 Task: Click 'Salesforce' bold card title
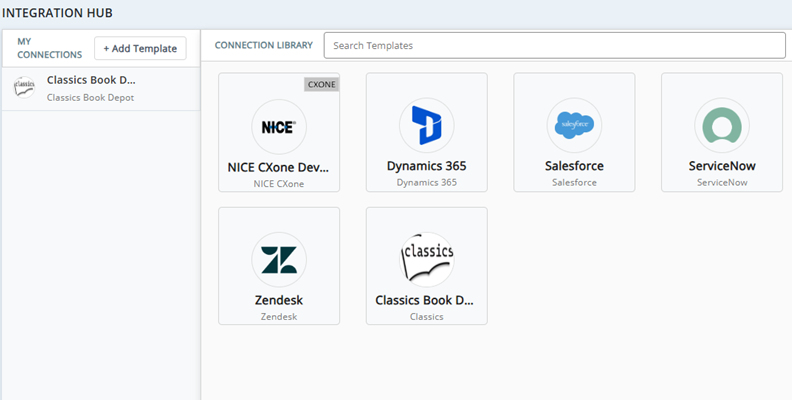click(574, 166)
